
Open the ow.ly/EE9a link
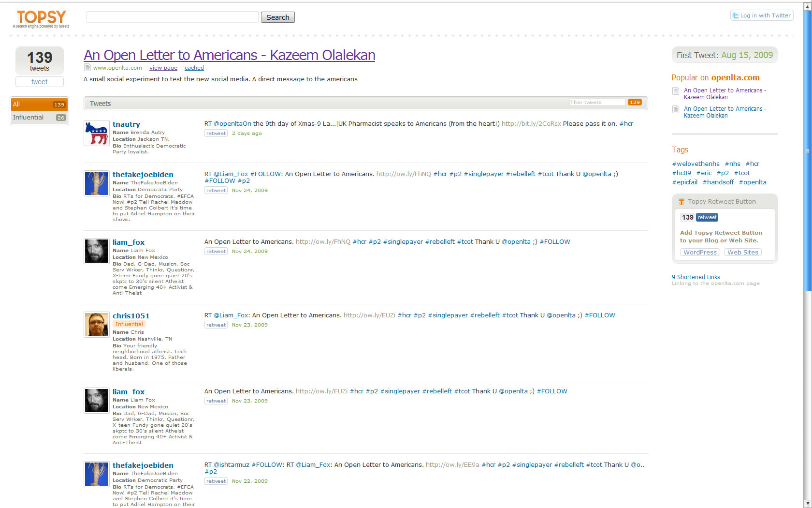(452, 464)
